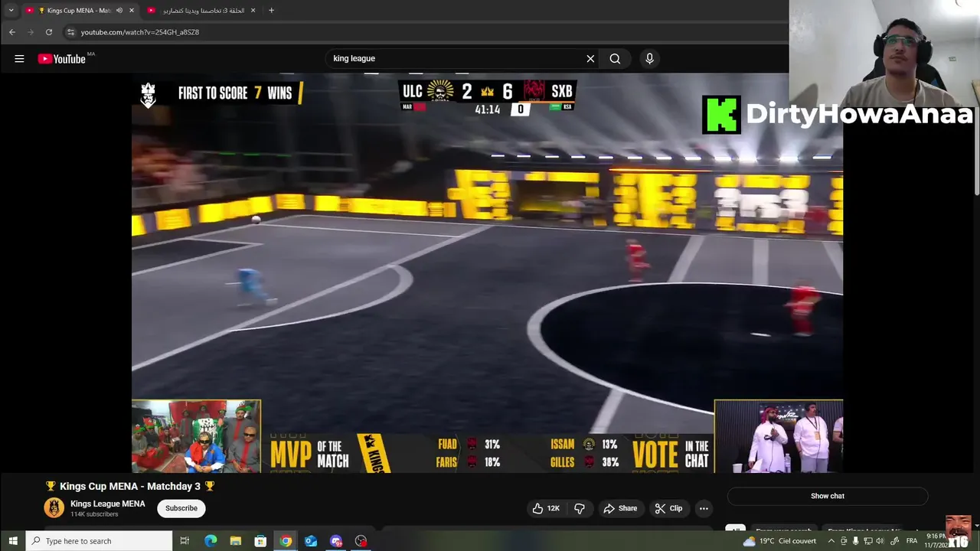Subscribe to Kings League MENA
The height and width of the screenshot is (551, 980).
(181, 508)
